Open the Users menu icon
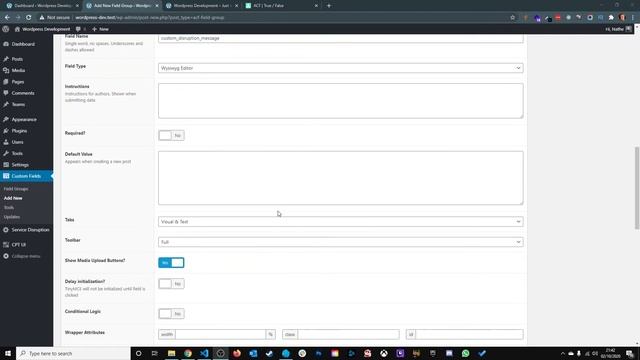 coord(6,142)
